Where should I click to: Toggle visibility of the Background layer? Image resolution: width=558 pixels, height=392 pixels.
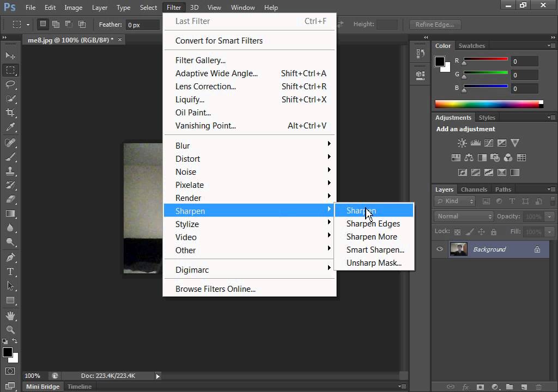click(440, 249)
